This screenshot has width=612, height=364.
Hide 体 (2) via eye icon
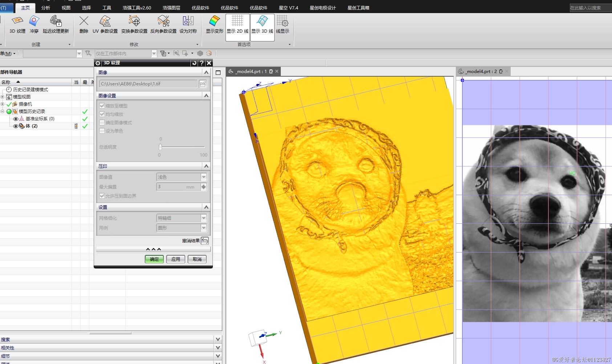coord(16,126)
